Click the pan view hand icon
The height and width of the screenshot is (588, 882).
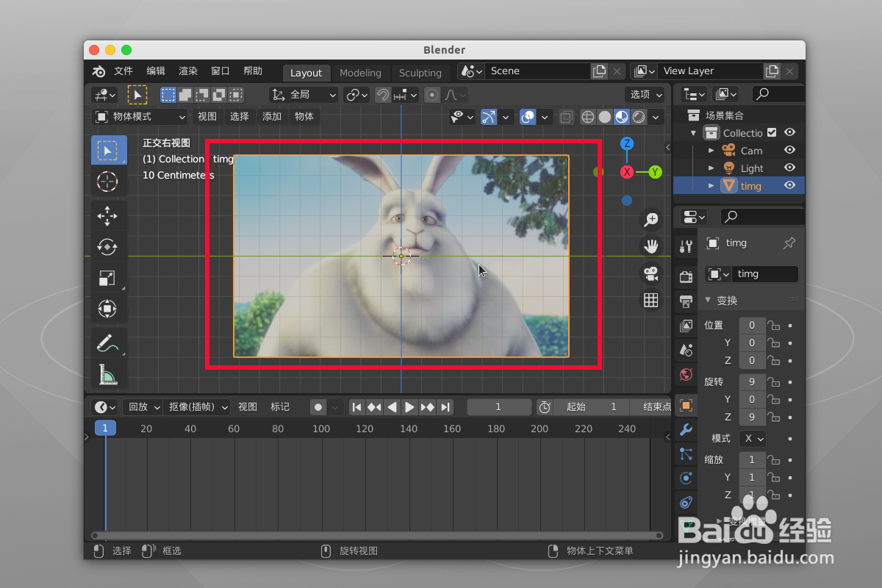click(650, 246)
